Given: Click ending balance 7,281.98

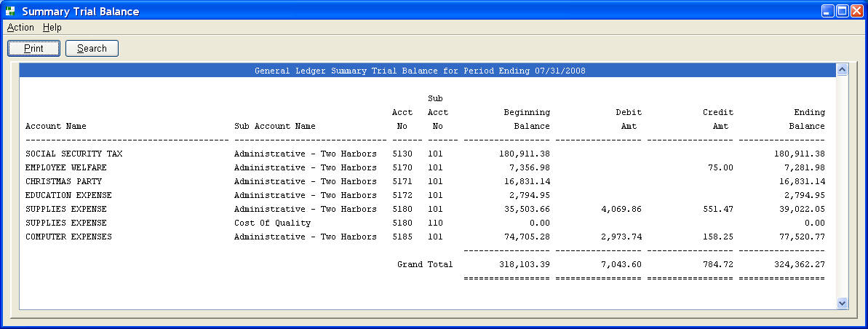Looking at the screenshot, I should pyautogui.click(x=805, y=168).
